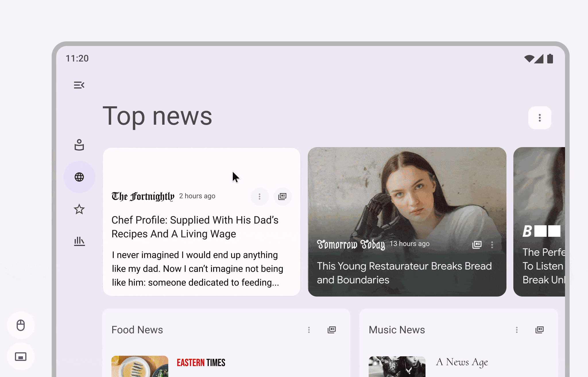Open more options on Tomorrow Today card
The image size is (588, 377).
[x=492, y=245]
